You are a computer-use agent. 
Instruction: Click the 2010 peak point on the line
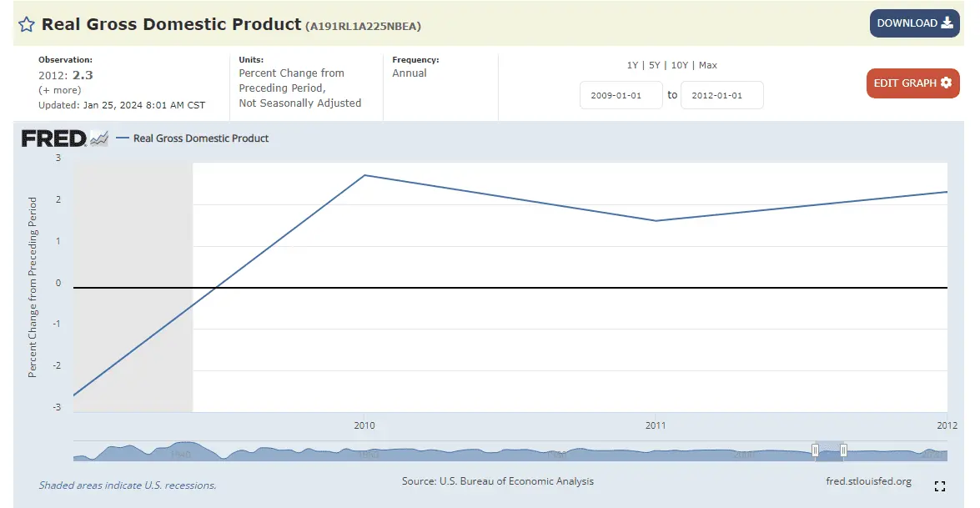coord(364,175)
